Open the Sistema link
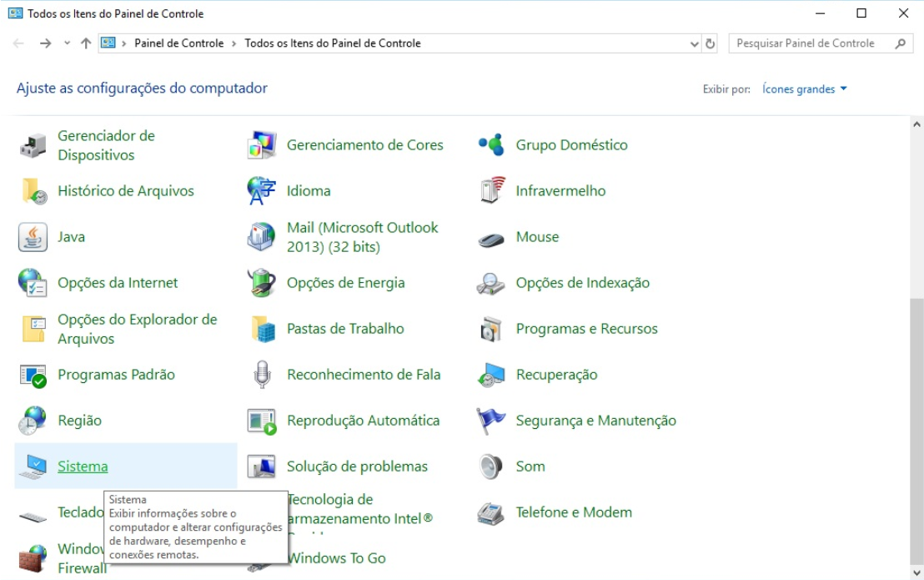The width and height of the screenshot is (924, 580). tap(83, 467)
